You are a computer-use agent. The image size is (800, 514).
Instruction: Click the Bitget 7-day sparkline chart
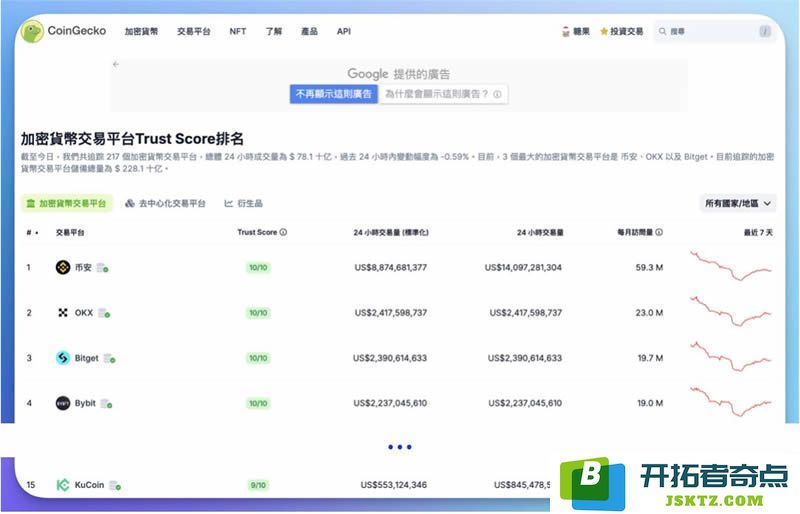[x=731, y=356]
